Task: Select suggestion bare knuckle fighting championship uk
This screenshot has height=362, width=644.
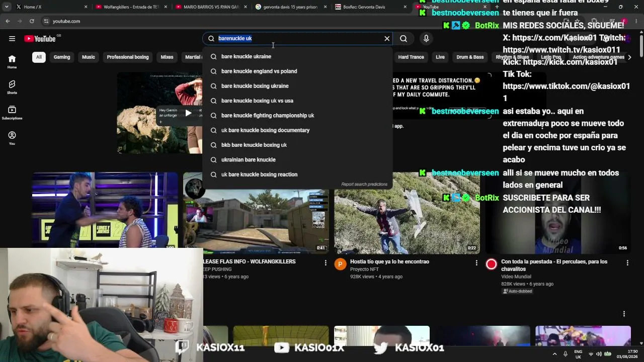Action: click(297, 116)
